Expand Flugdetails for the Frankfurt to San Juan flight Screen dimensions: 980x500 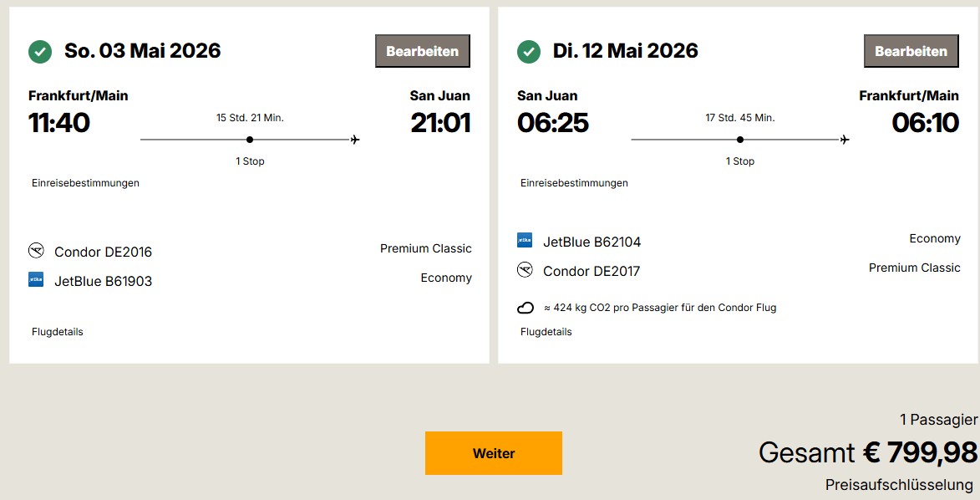click(x=58, y=332)
